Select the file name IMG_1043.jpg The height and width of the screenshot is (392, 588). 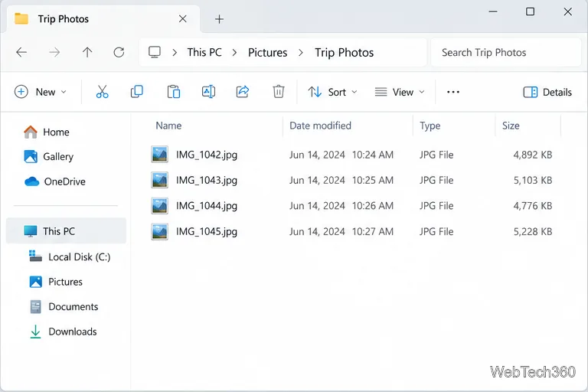207,180
